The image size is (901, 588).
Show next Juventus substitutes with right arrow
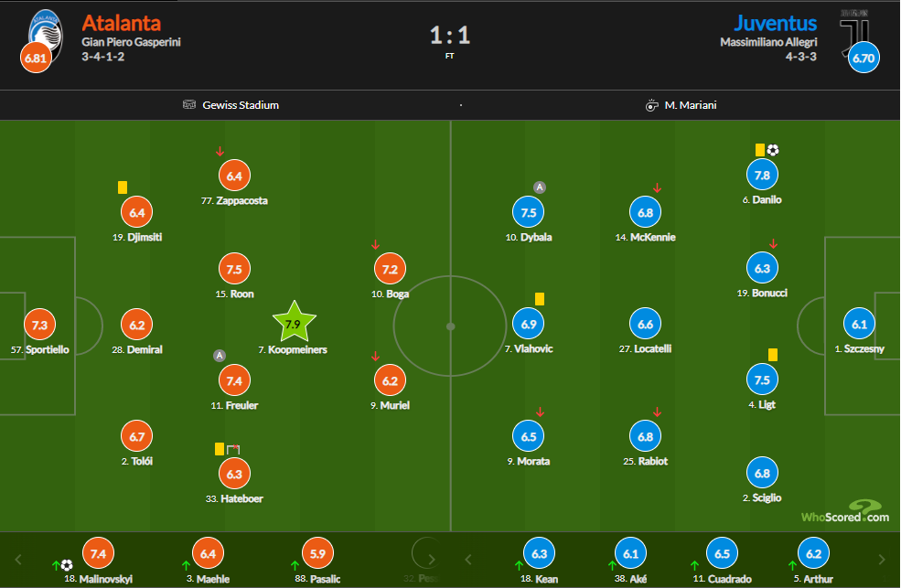(x=882, y=559)
